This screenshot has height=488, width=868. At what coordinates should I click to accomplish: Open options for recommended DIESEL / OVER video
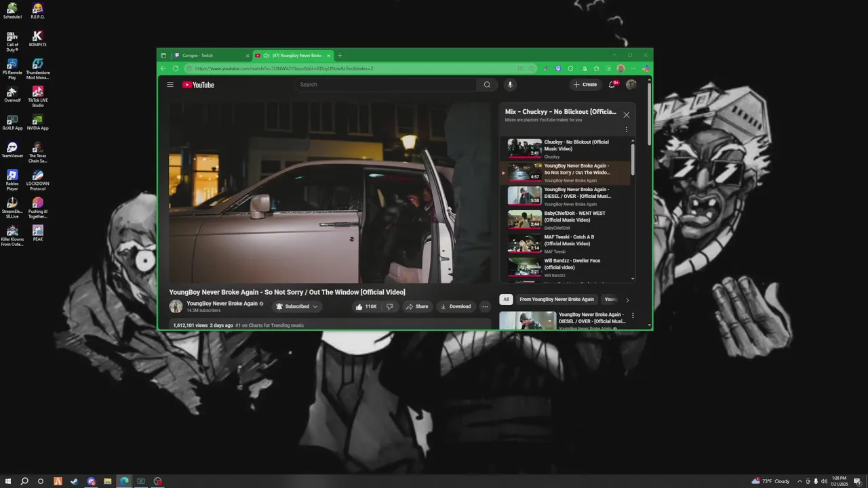click(x=633, y=316)
